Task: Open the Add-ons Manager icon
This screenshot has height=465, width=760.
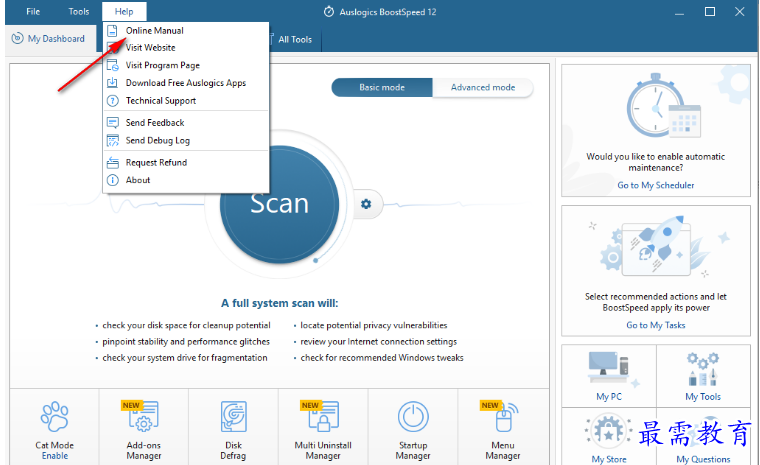Action: coord(142,416)
